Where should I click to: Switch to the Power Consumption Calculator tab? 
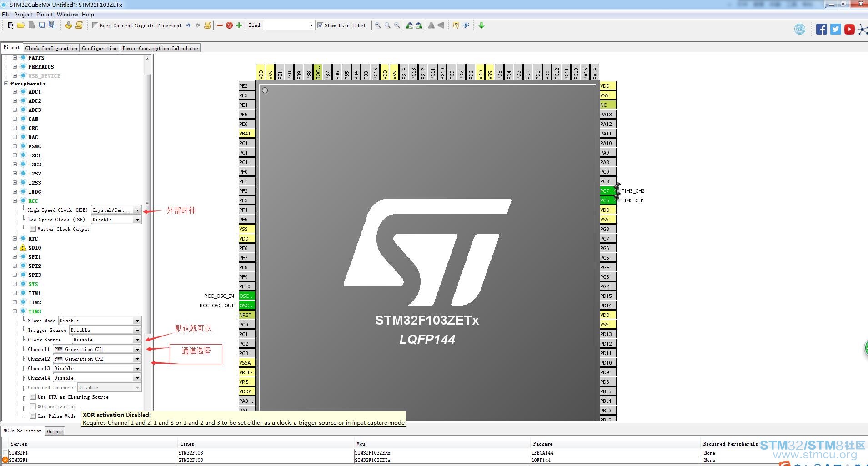tap(161, 48)
